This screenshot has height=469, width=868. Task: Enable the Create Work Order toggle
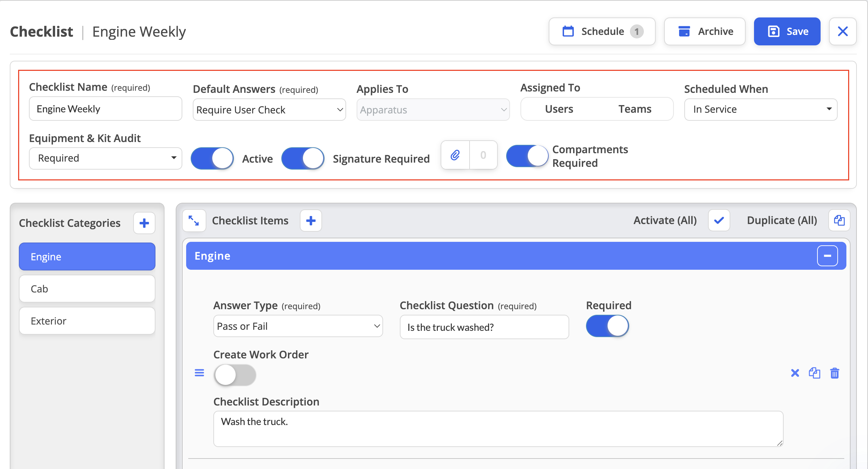[235, 375]
